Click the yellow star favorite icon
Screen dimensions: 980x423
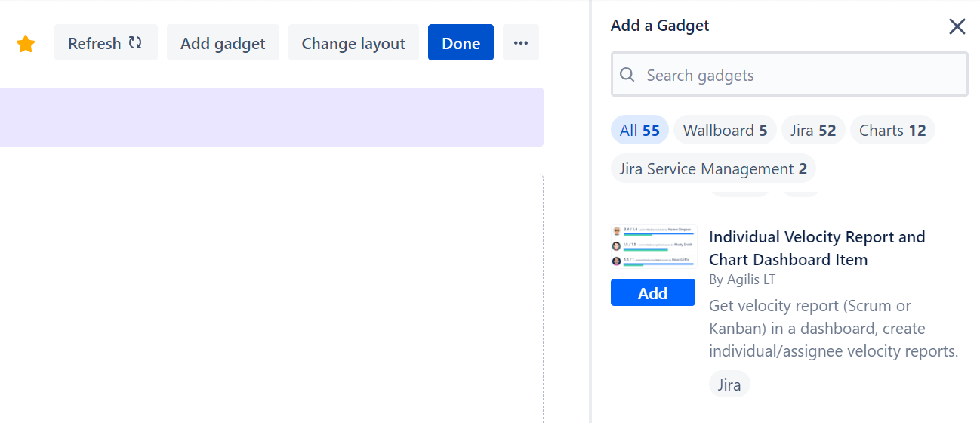26,44
